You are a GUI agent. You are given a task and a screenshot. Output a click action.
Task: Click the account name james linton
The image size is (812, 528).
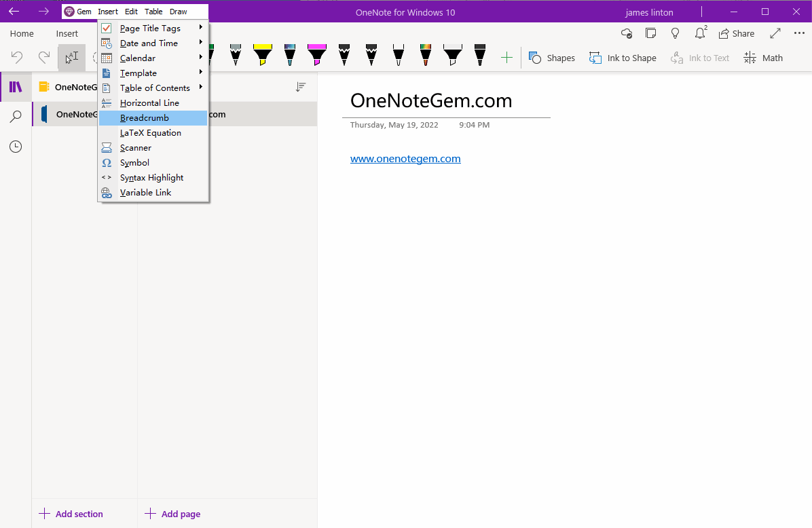tap(649, 12)
